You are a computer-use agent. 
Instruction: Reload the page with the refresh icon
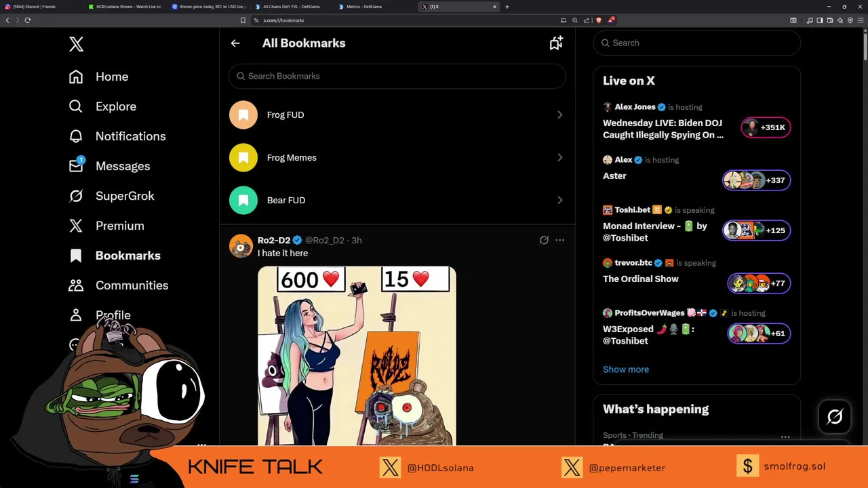(28, 20)
